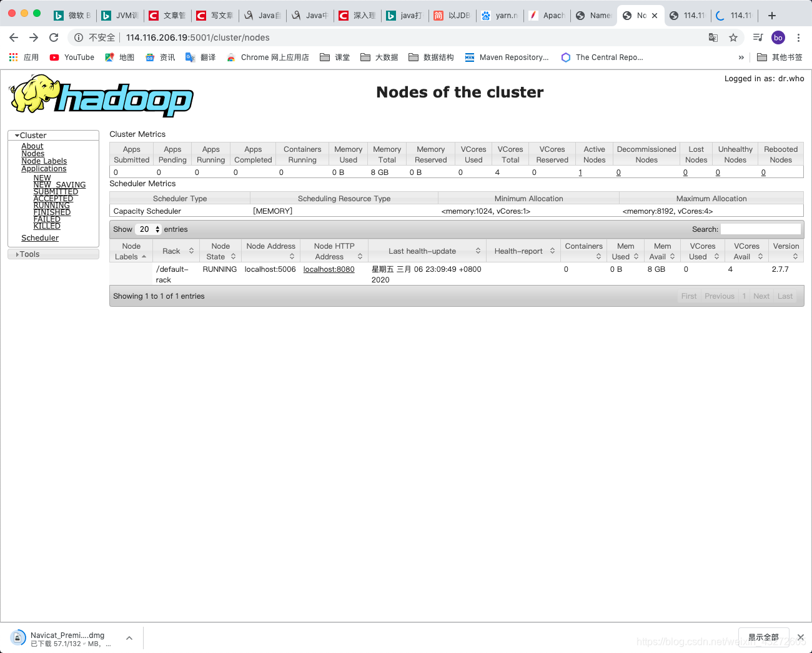Open the Show entries count dropdown
Image resolution: width=812 pixels, height=653 pixels.
coord(149,229)
